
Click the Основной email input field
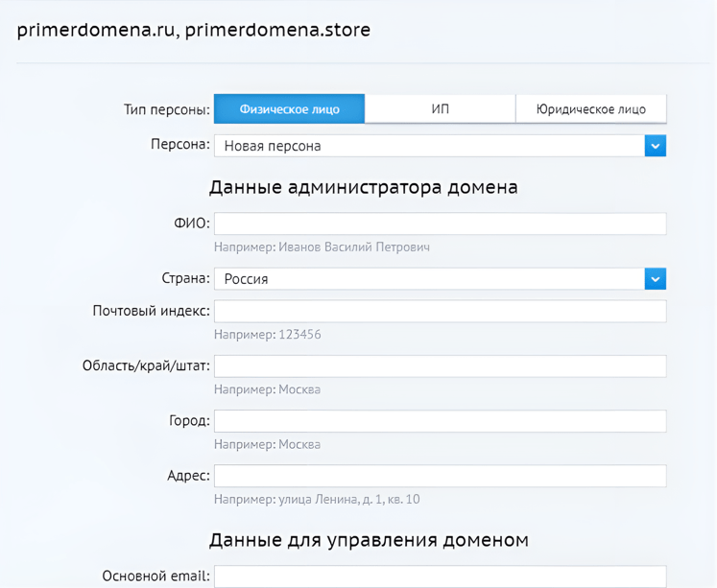pos(441,576)
